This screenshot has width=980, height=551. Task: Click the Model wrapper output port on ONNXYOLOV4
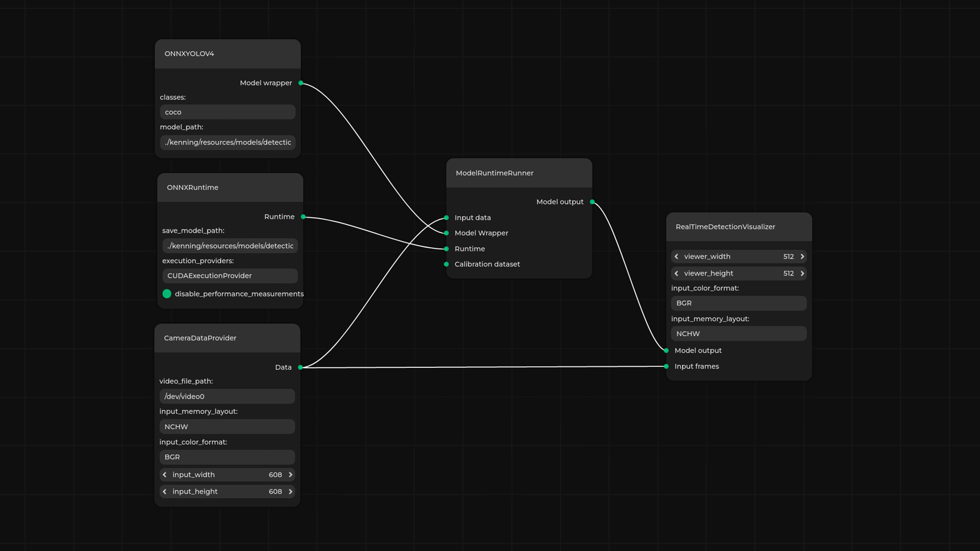coord(301,83)
